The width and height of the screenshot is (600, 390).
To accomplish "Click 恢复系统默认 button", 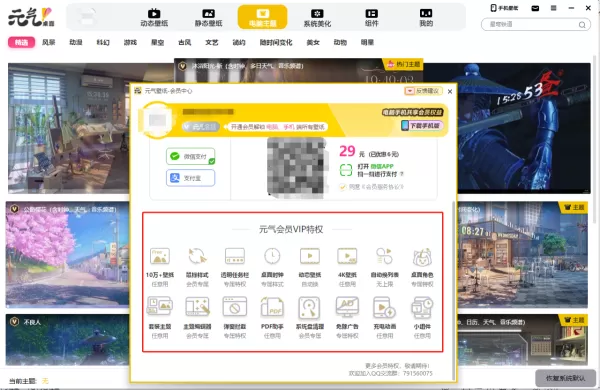I will 565,378.
